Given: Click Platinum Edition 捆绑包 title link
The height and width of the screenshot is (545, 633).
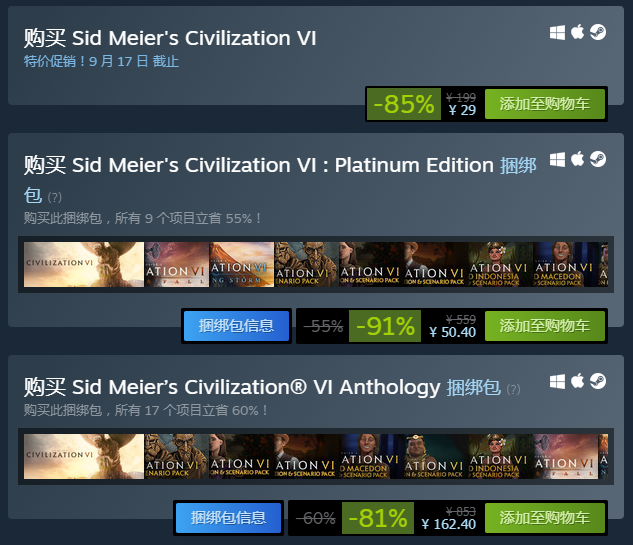Looking at the screenshot, I should pyautogui.click(x=518, y=166).
